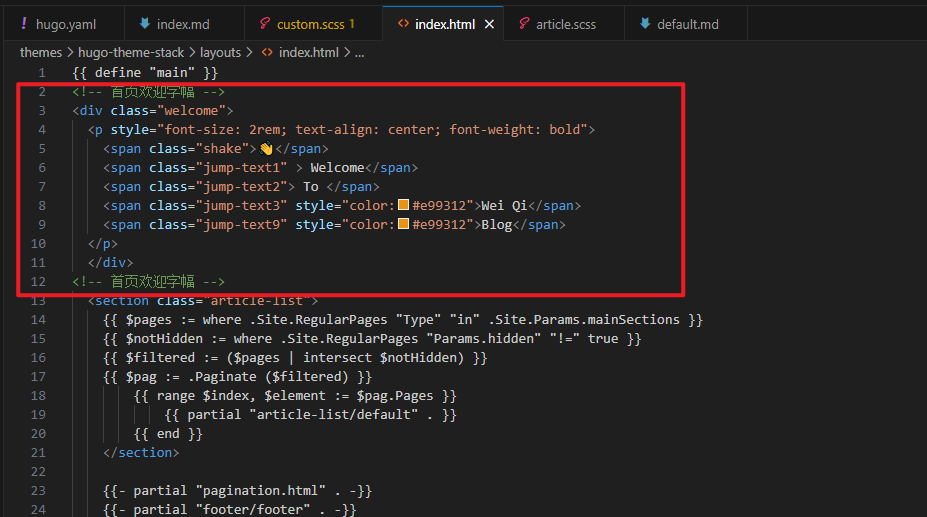Click the 'shake' class name
This screenshot has width=927, height=517.
222,148
